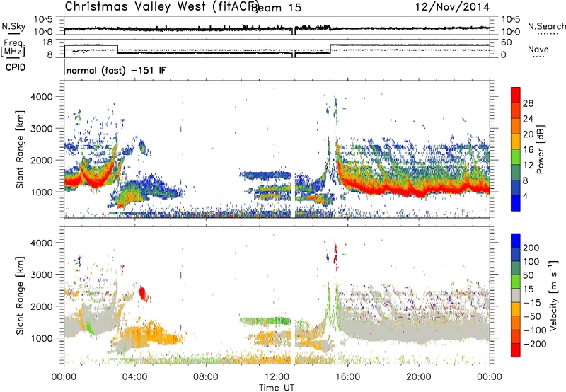566x392 pixels.
Task: Click the '200' Velocity color bar value
Action: 531,248
